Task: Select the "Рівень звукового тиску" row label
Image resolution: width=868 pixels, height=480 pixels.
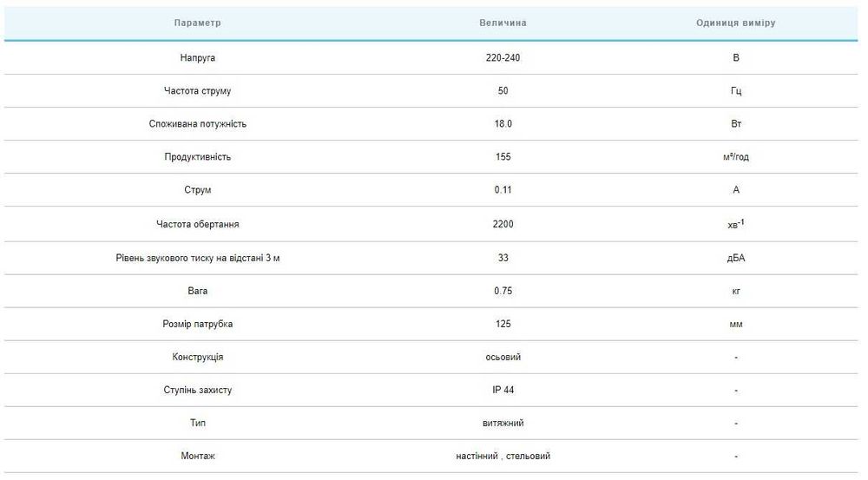Action: pyautogui.click(x=198, y=258)
